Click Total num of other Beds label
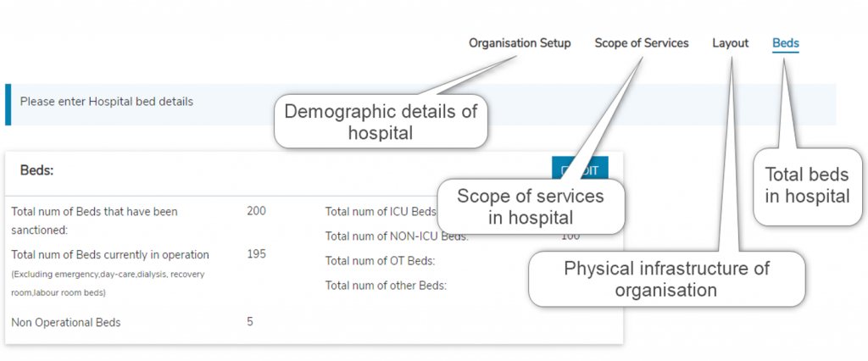 point(386,286)
